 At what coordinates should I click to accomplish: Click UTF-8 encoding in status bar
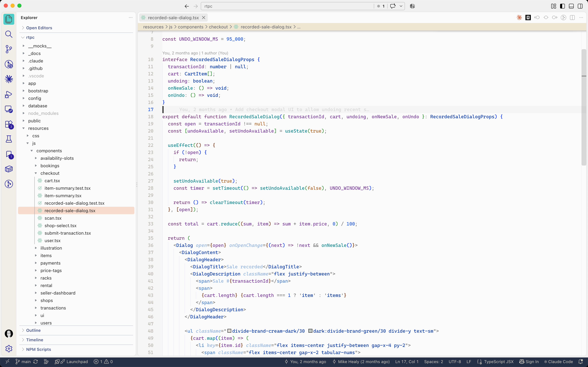coord(455,362)
